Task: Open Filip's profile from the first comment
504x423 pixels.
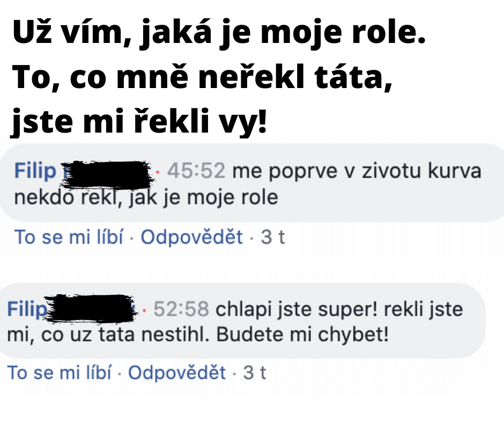Action: 35,171
